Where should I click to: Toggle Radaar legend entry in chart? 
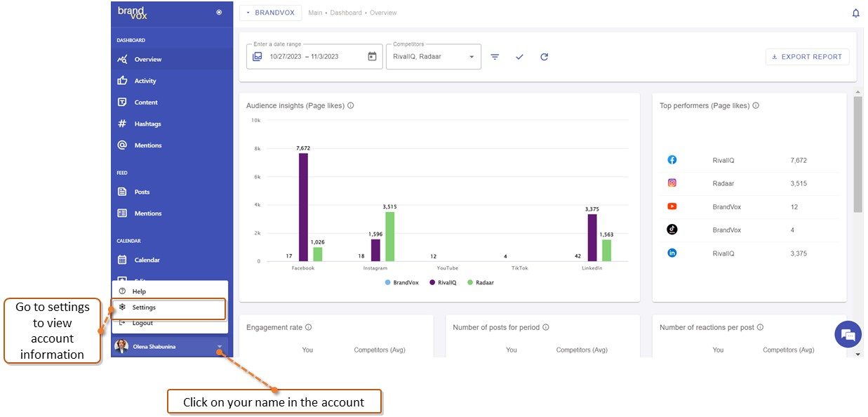pyautogui.click(x=481, y=282)
